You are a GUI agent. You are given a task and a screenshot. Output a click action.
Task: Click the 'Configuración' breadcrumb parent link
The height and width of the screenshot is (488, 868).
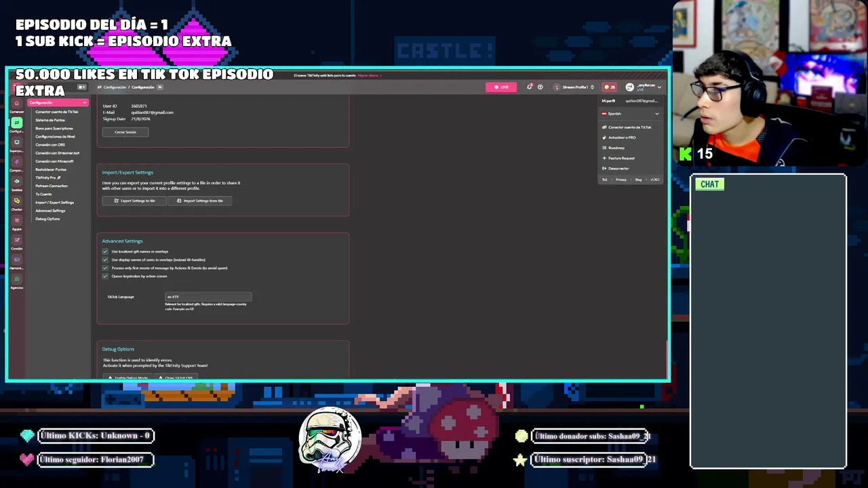coord(115,87)
